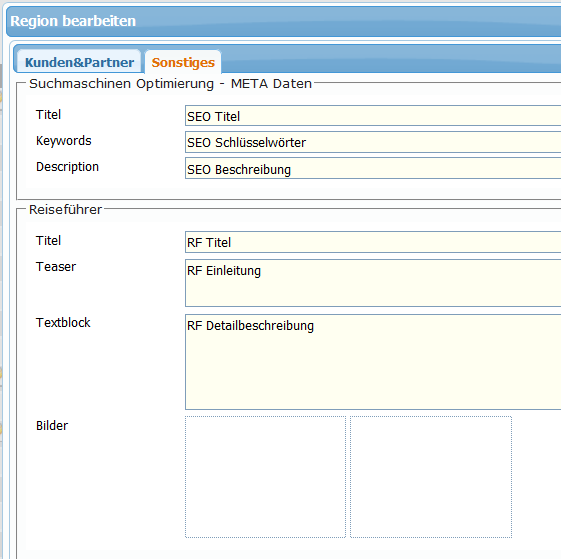Switch to the Kunden&Partner tab
This screenshot has width=561, height=559.
pos(79,62)
